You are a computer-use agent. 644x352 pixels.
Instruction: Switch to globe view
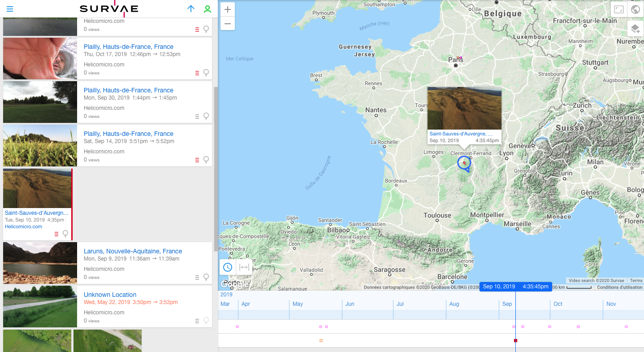[x=635, y=9]
